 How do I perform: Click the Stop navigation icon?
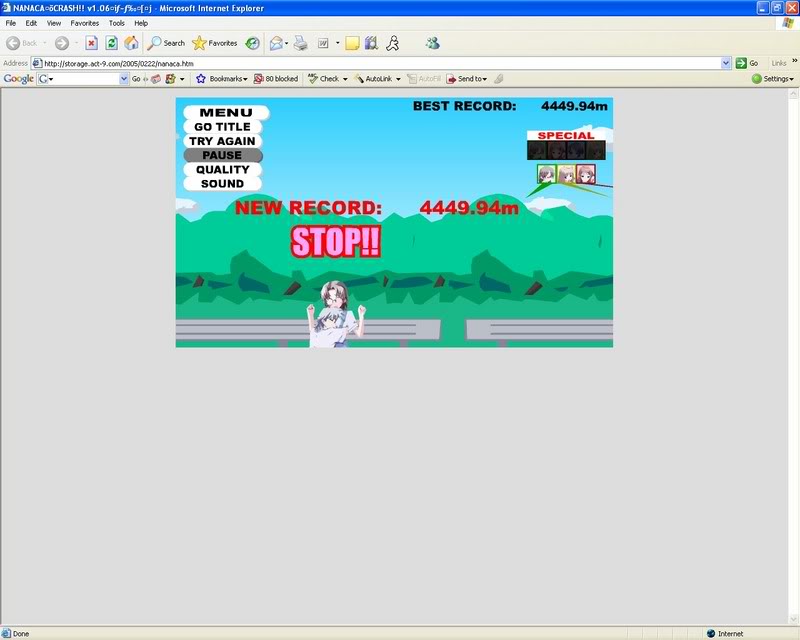(90, 43)
